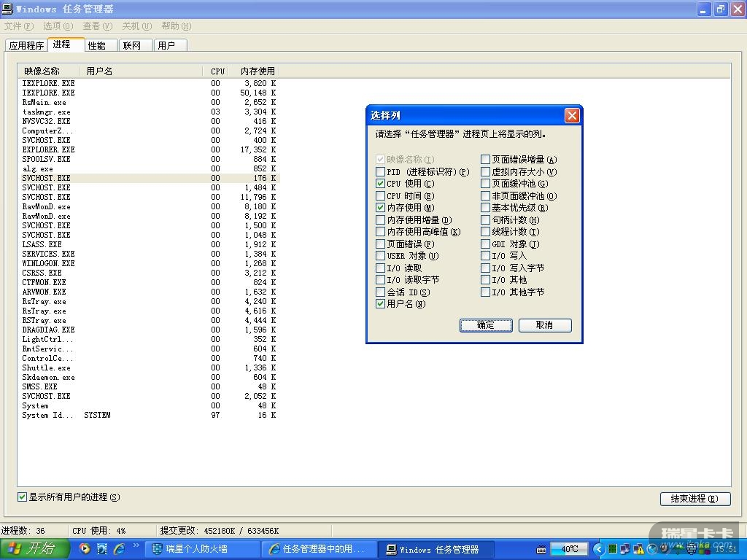Check 页面错误增量 checkbox
Screen dimensions: 747x560
coord(485,160)
